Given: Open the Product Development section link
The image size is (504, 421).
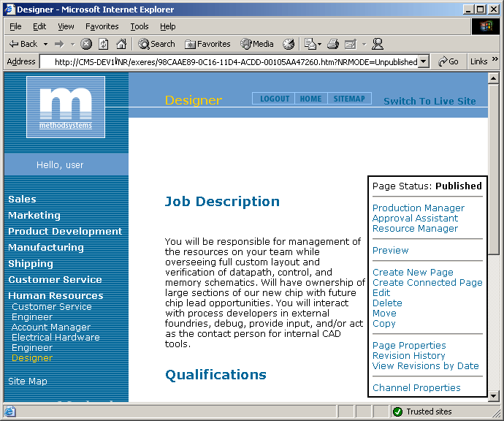Looking at the screenshot, I should tap(65, 231).
